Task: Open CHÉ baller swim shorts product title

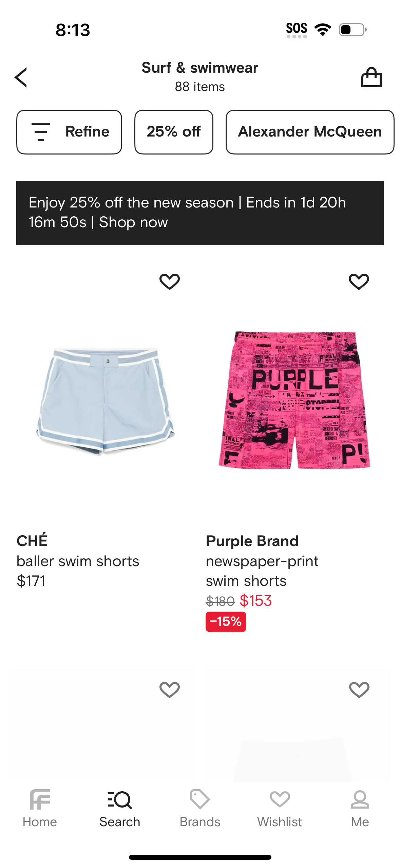Action: tap(78, 561)
